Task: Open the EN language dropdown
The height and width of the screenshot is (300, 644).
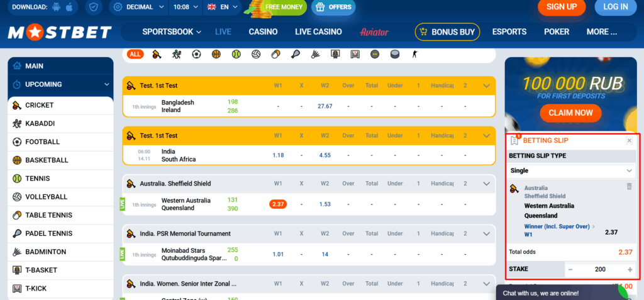Action: point(223,7)
